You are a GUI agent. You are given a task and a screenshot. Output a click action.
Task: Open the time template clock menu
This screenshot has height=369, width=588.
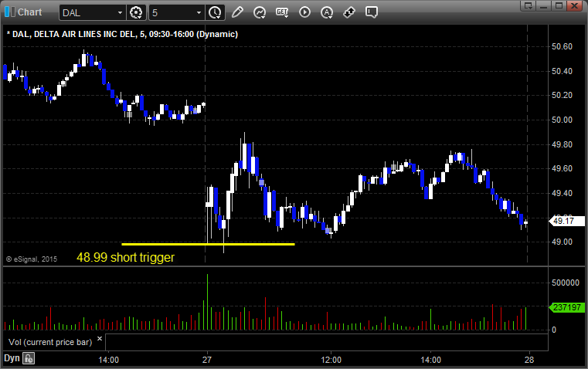(216, 12)
